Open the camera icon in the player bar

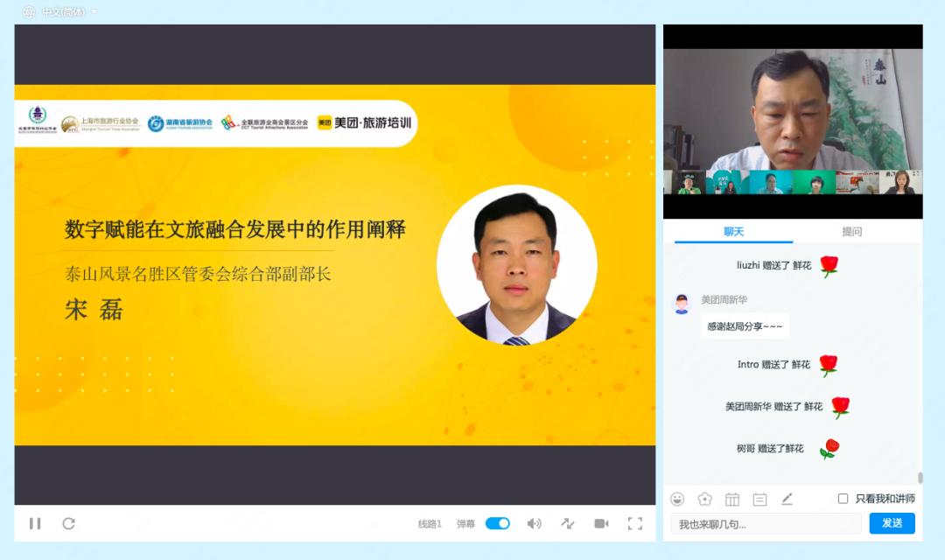tap(601, 523)
